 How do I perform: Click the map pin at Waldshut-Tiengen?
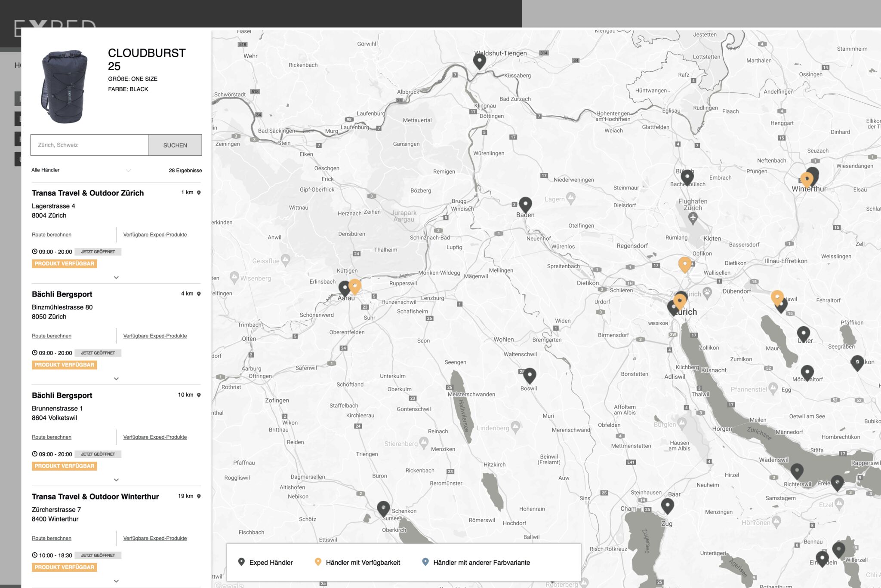pos(479,61)
